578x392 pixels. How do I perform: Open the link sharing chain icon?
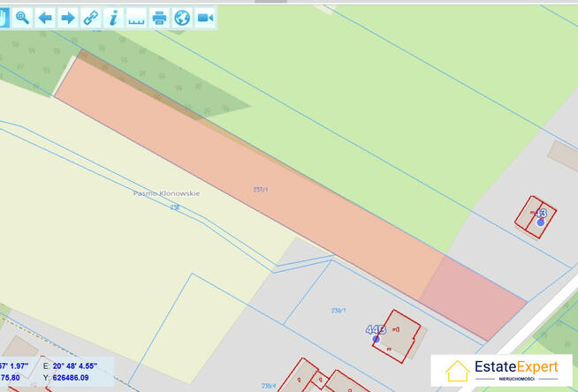[x=91, y=18]
